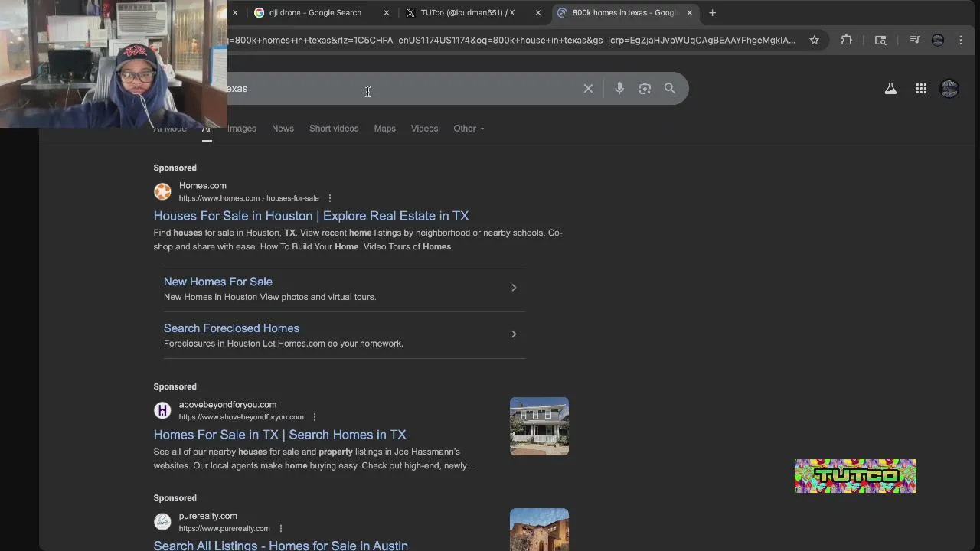The height and width of the screenshot is (551, 980).
Task: Select the Images results filter
Action: 242,129
